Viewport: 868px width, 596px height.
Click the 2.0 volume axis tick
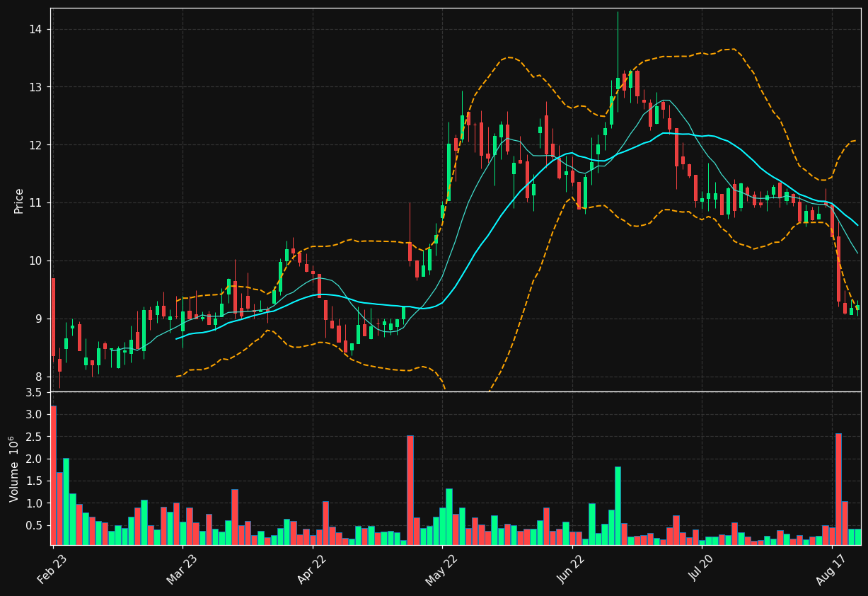35,459
